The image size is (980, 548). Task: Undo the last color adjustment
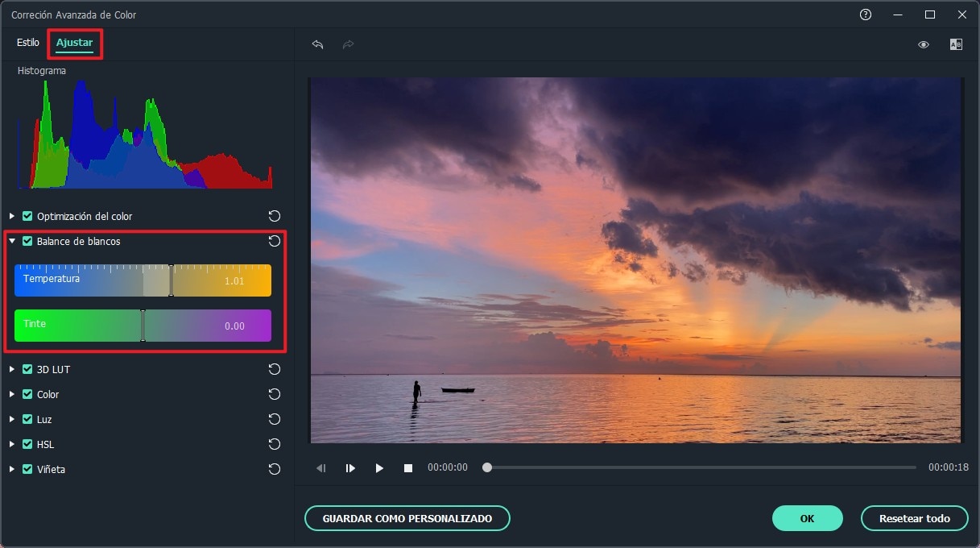coord(317,44)
